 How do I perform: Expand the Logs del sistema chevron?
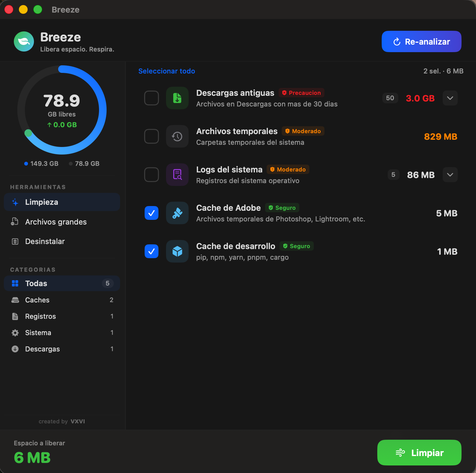click(x=450, y=175)
